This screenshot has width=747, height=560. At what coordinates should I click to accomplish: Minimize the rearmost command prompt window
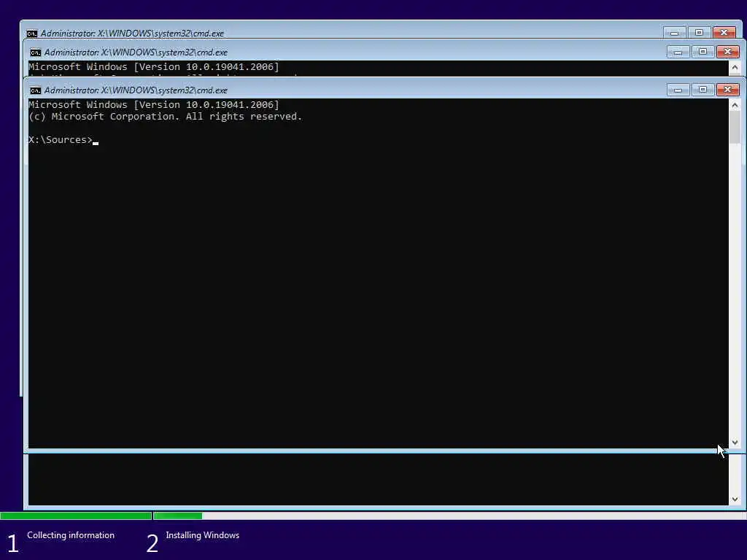(674, 32)
